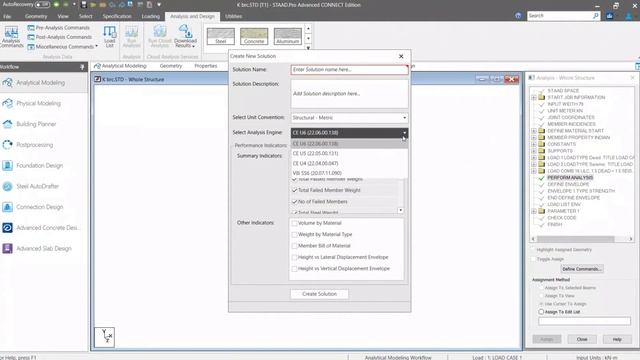Image resolution: width=640 pixels, height=360 pixels.
Task: Click the help icon near Search box
Action: pos(518,16)
